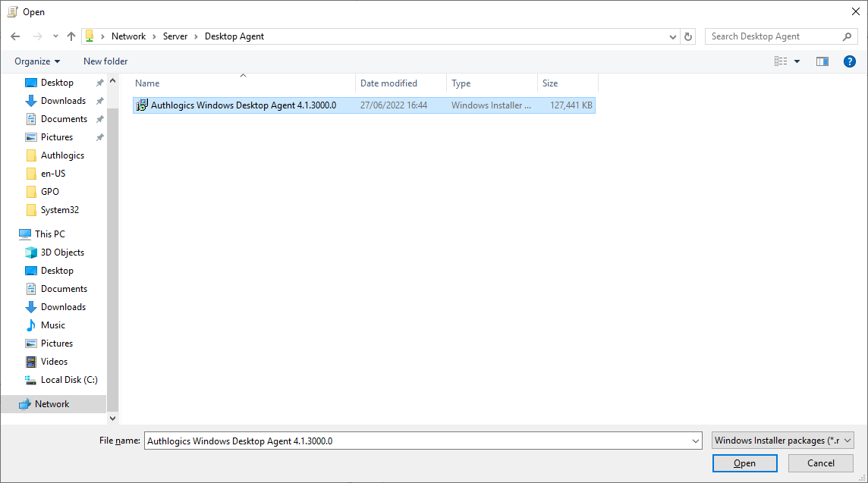Go up one folder level
This screenshot has height=483, width=868.
coord(71,36)
